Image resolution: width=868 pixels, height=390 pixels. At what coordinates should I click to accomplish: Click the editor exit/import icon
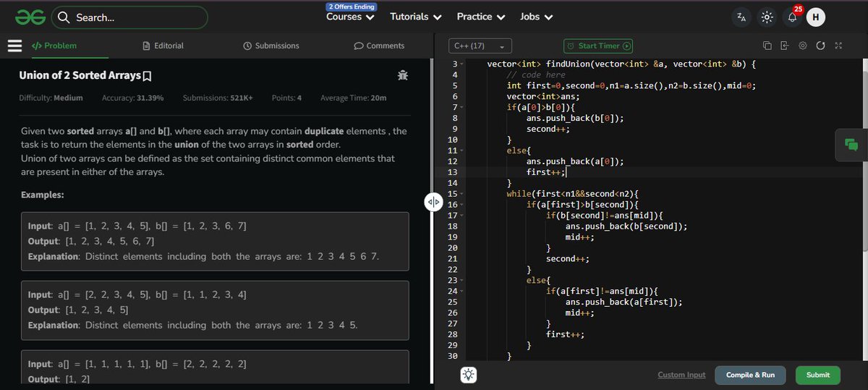(785, 46)
